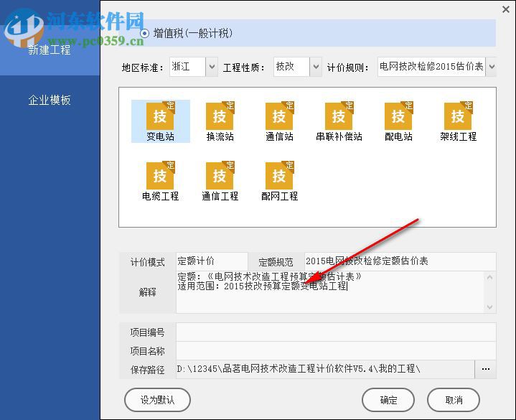Browse save path with the ... button
516x420 pixels.
tap(485, 369)
